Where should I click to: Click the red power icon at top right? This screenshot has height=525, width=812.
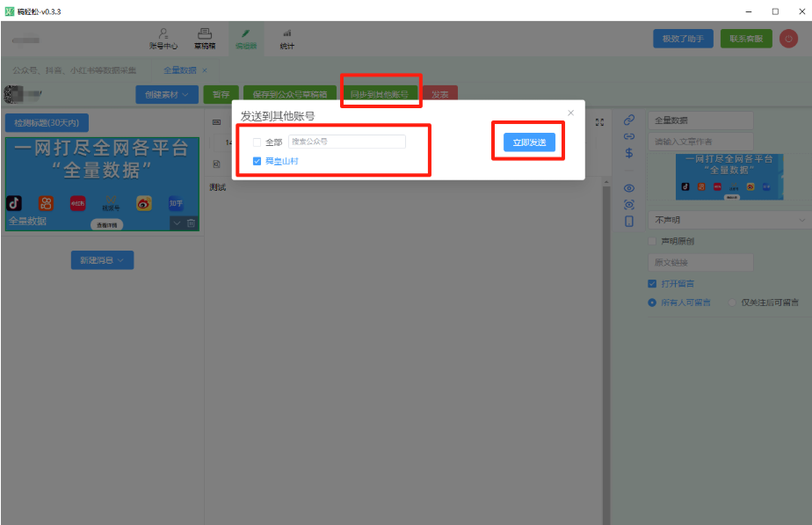788,39
